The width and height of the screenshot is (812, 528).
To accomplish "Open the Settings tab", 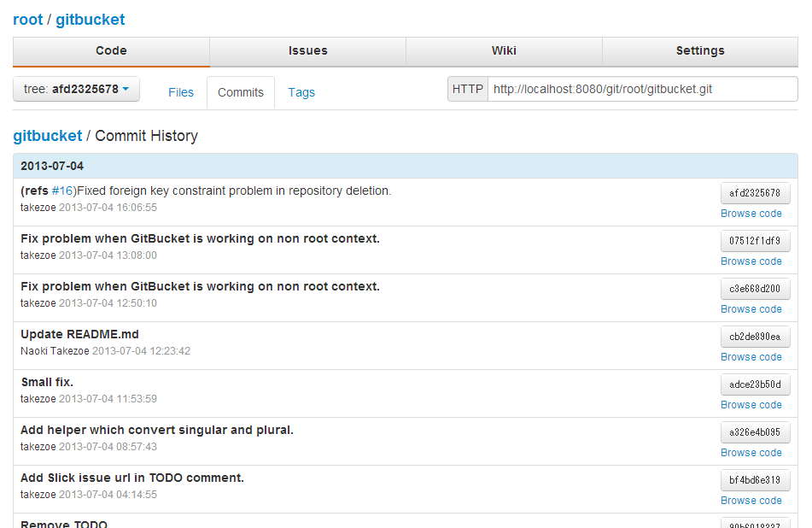I will [700, 51].
